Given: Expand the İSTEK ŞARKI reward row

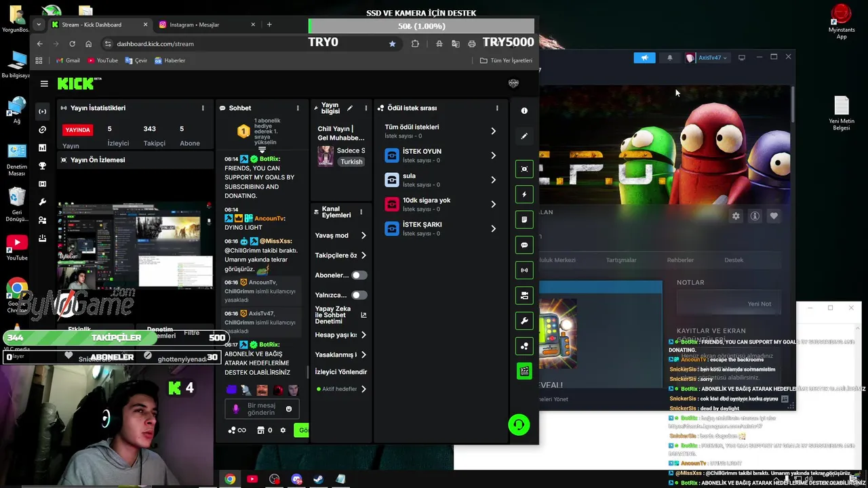Looking at the screenshot, I should (493, 228).
